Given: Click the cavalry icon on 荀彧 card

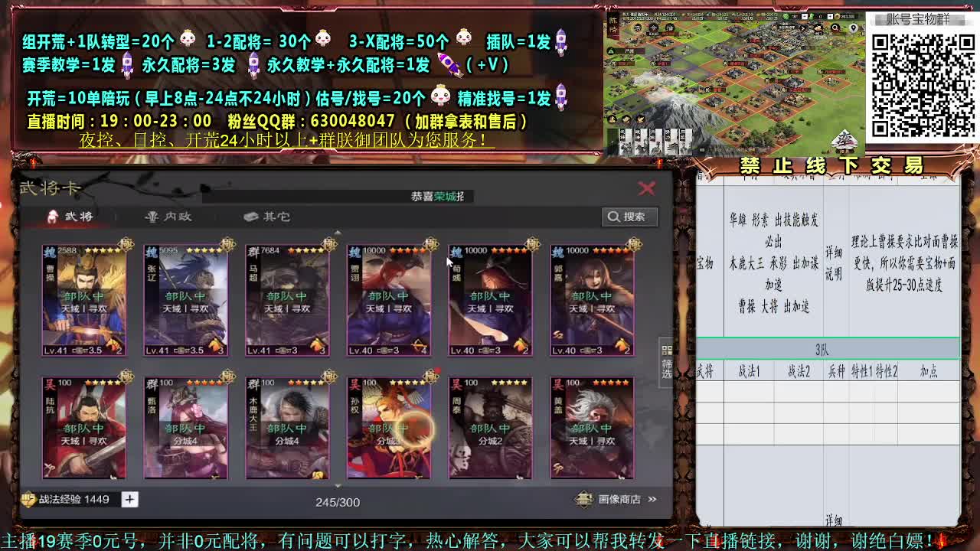Looking at the screenshot, I should pyautogui.click(x=521, y=346).
